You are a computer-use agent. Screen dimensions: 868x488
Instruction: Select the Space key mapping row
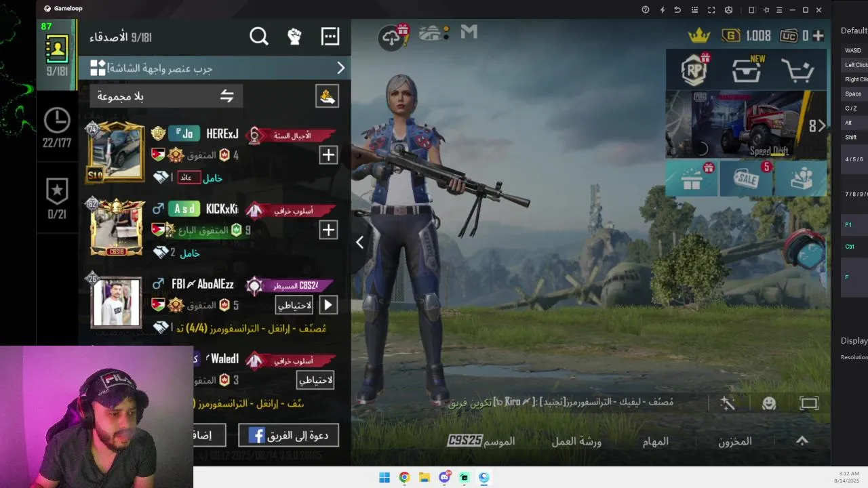click(854, 94)
